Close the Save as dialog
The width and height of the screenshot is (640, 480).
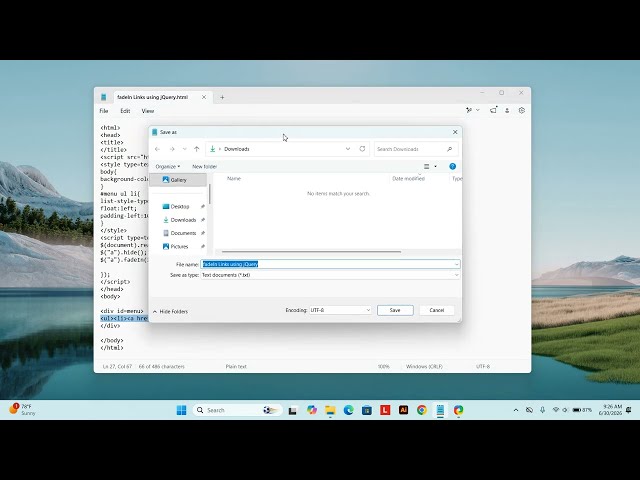[x=455, y=132]
